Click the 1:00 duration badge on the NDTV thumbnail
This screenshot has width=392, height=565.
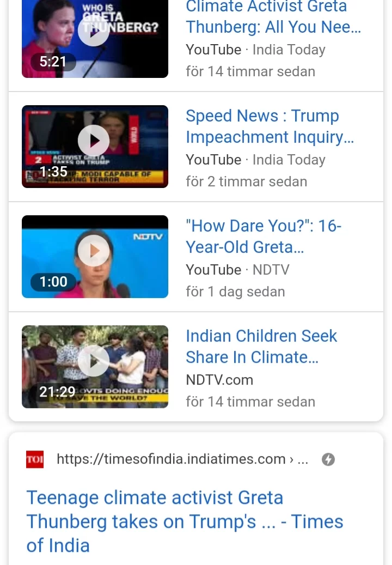tap(53, 282)
